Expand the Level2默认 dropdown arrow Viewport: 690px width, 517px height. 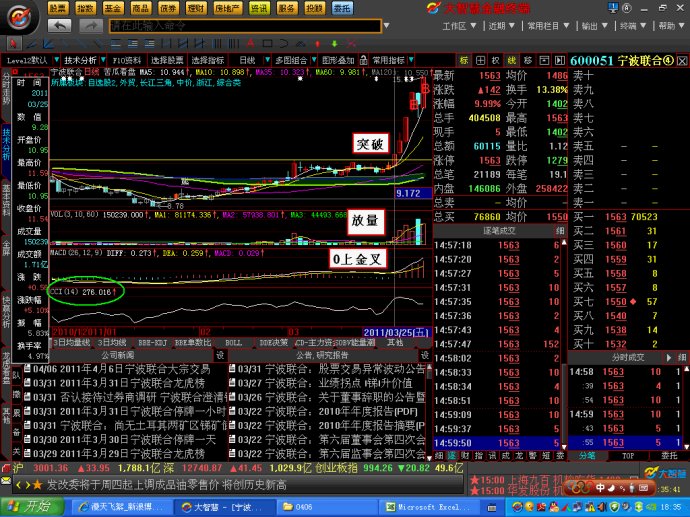56,60
